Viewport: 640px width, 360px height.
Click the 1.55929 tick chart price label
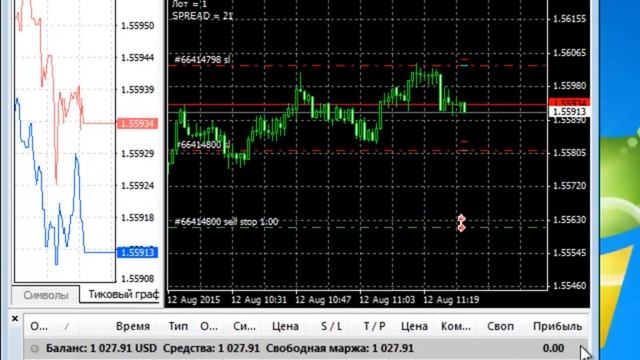138,154
